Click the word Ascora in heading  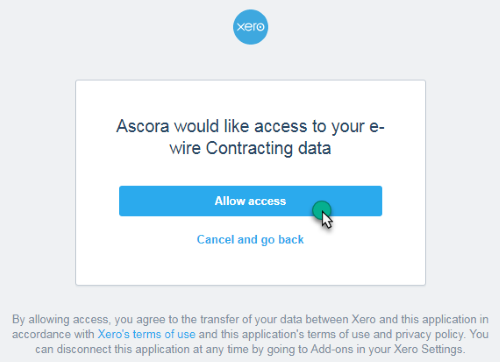pos(142,126)
